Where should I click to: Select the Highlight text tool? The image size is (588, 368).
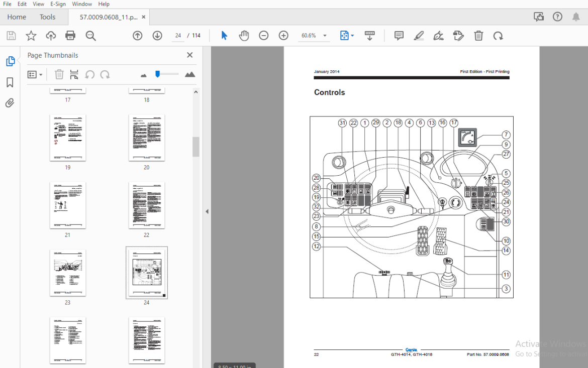(419, 36)
